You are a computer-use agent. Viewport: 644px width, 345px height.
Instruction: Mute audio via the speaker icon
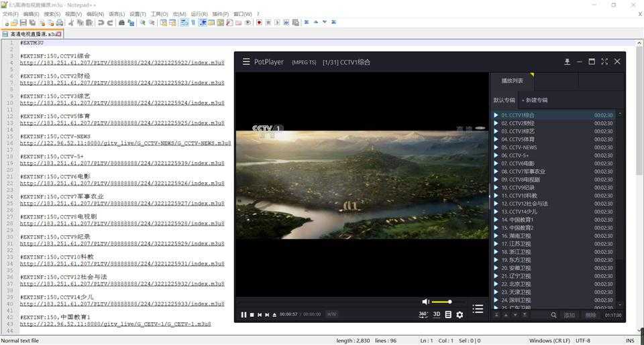[425, 301]
